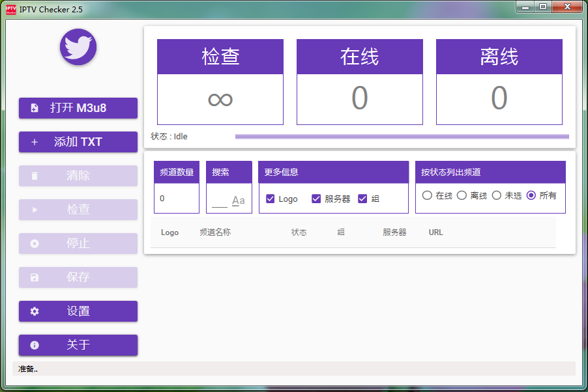Screen dimensions: 588x392
Task: Toggle the Aa case-sensitive search icon
Action: (x=238, y=201)
